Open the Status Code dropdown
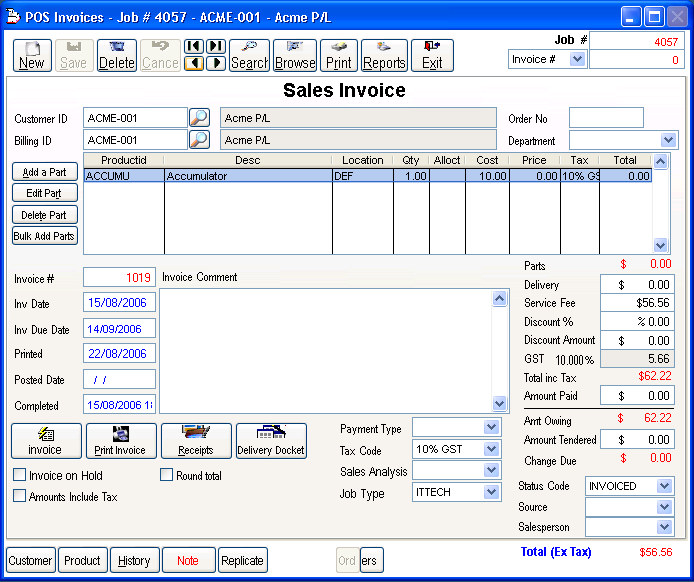694x582 pixels. [665, 486]
